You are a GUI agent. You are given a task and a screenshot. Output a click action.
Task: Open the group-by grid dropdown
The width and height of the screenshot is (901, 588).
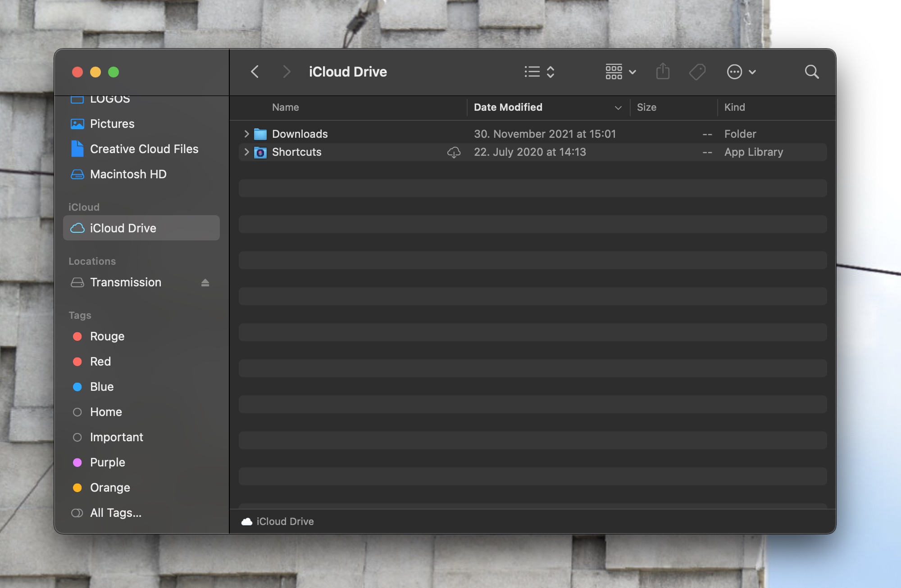pyautogui.click(x=620, y=72)
